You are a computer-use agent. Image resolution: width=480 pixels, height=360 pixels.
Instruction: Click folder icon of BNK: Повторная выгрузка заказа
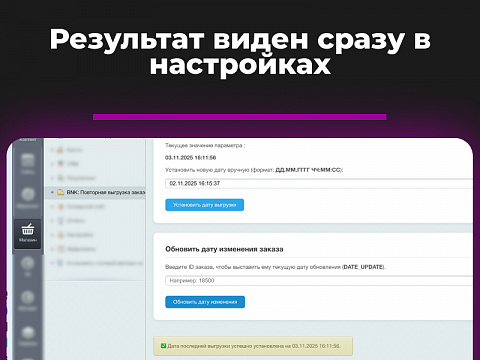point(60,192)
